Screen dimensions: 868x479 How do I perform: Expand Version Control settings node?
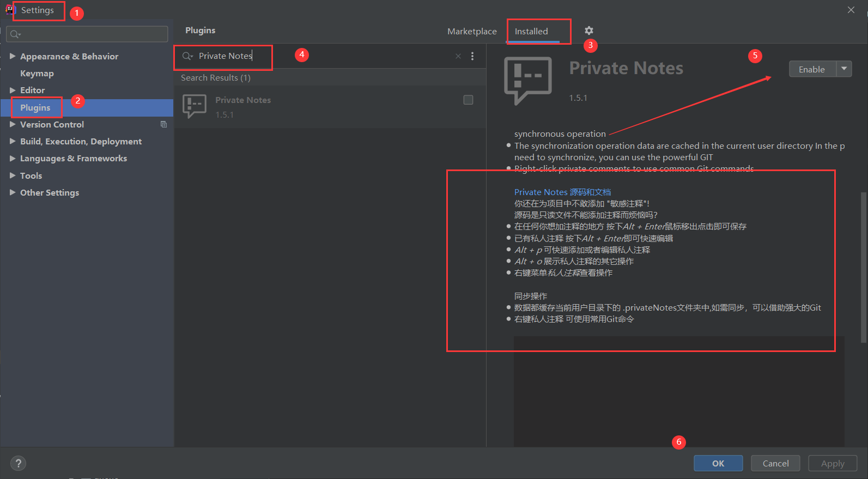pyautogui.click(x=13, y=124)
